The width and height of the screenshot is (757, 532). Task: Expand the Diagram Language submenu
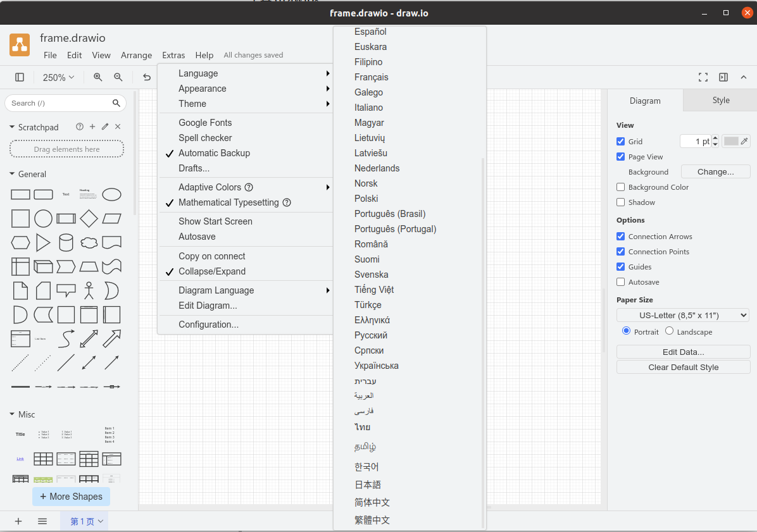tap(246, 290)
